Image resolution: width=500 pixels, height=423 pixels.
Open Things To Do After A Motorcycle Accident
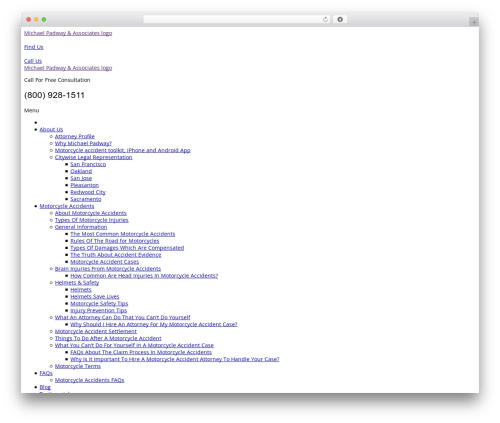pyautogui.click(x=108, y=339)
